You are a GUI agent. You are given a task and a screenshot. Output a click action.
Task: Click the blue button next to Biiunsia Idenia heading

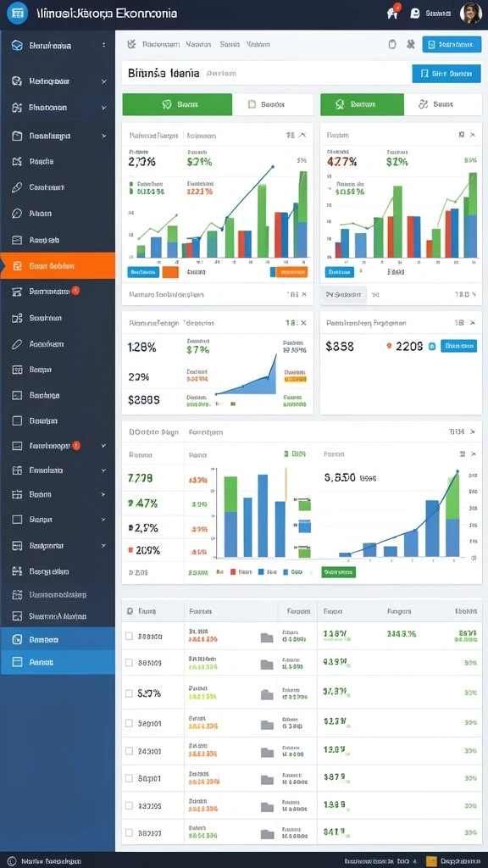(446, 73)
